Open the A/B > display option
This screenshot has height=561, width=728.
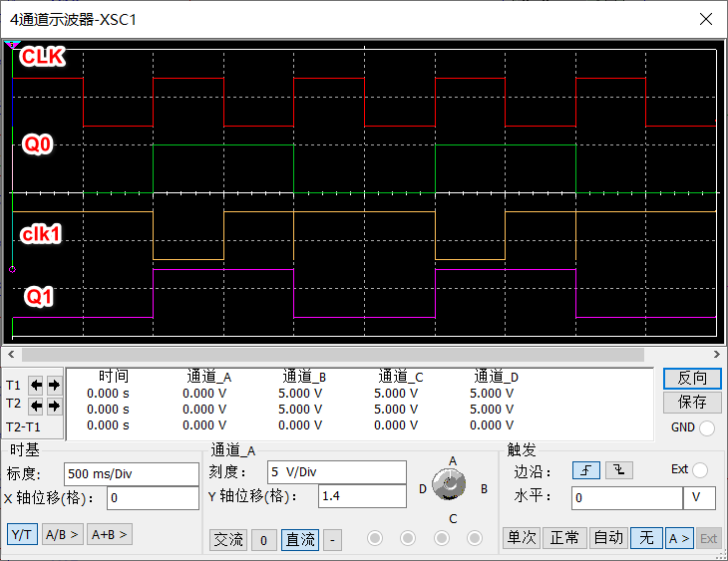62,535
